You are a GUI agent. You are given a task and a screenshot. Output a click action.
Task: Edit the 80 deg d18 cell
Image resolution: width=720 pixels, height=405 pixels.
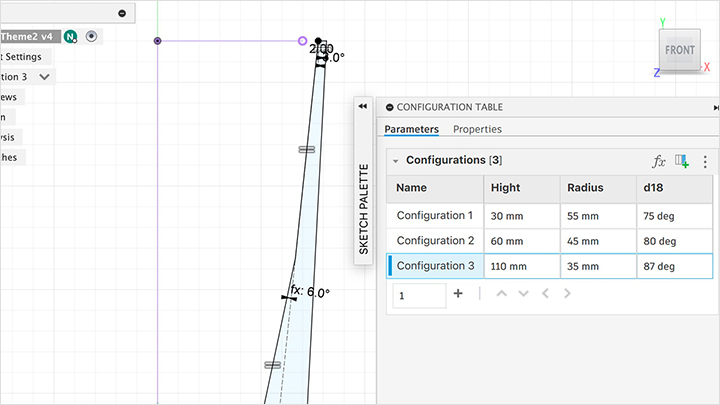[x=674, y=241]
